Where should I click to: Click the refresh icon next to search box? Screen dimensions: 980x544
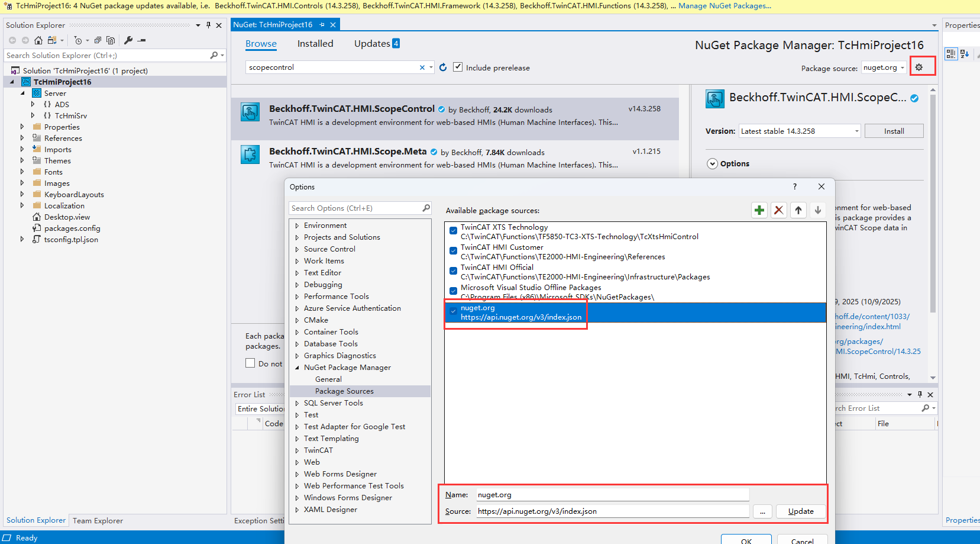click(x=443, y=67)
